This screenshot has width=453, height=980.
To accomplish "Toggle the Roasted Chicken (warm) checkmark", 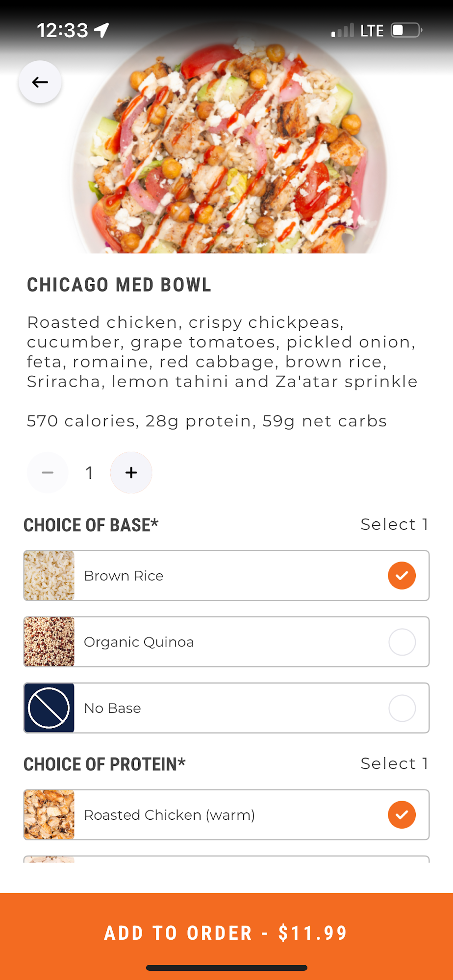I will click(x=402, y=814).
